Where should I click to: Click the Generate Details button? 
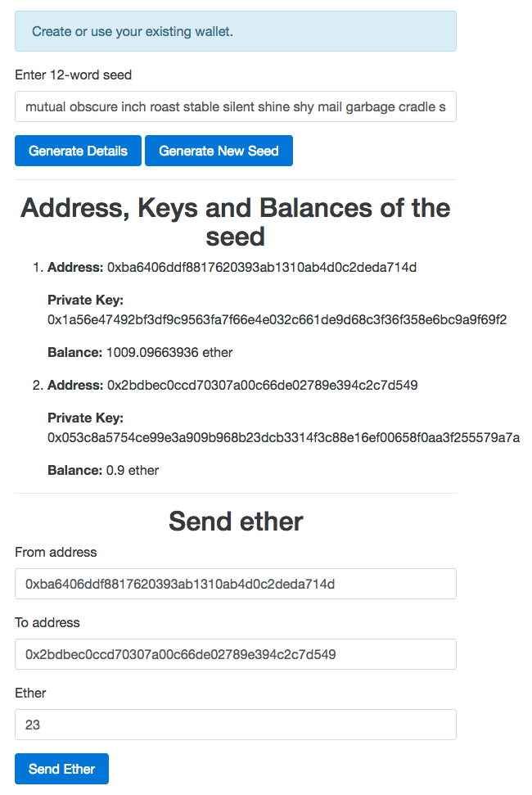click(x=78, y=151)
